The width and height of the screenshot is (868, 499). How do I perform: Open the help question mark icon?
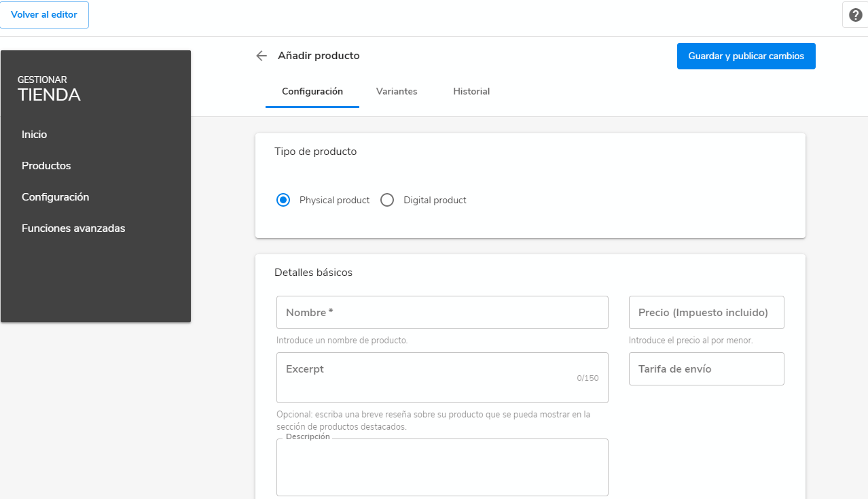pyautogui.click(x=855, y=15)
